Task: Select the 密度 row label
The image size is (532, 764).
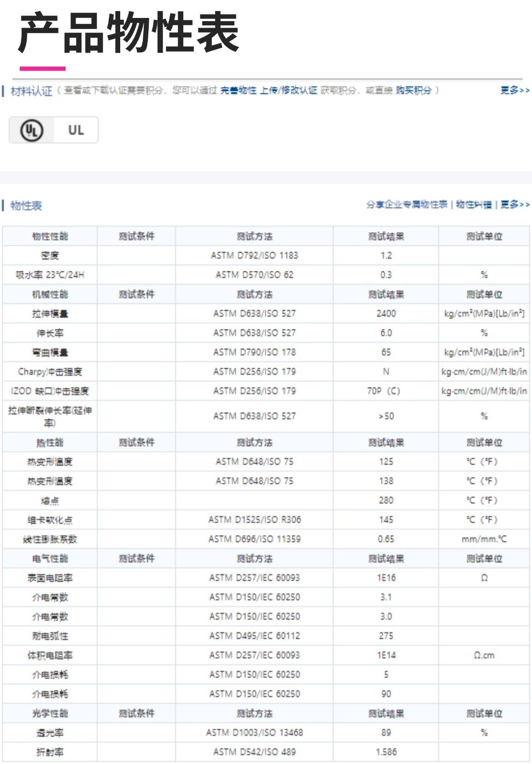Action: coord(50,255)
